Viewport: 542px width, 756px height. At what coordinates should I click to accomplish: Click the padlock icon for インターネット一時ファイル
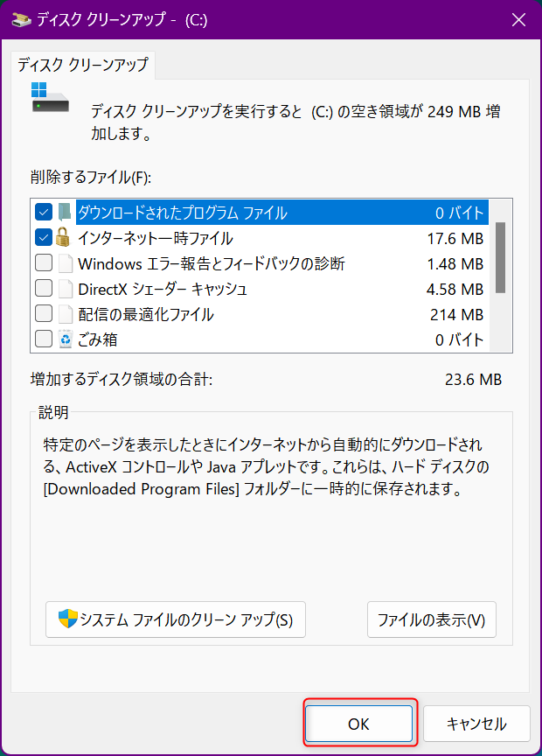click(x=63, y=238)
